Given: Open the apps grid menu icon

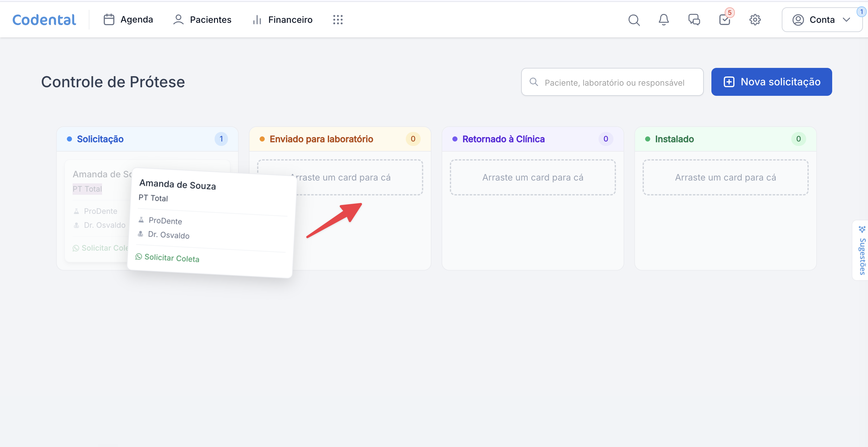Looking at the screenshot, I should coord(338,20).
